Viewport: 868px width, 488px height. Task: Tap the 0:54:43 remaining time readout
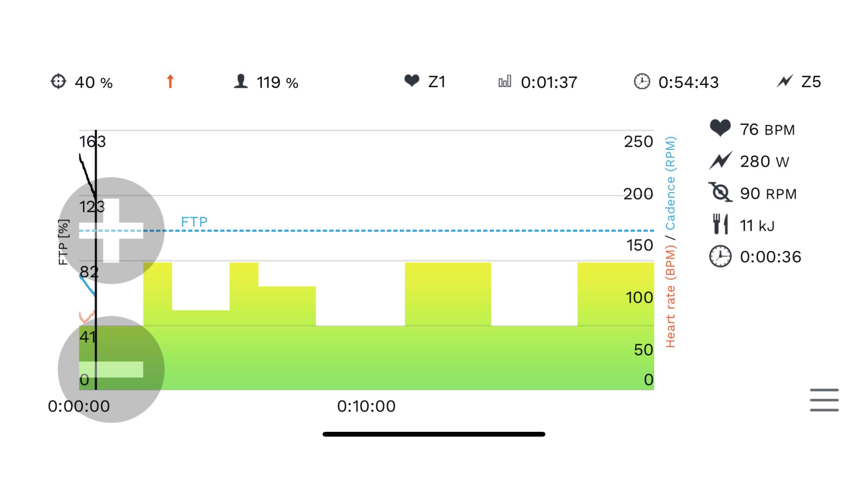click(689, 83)
